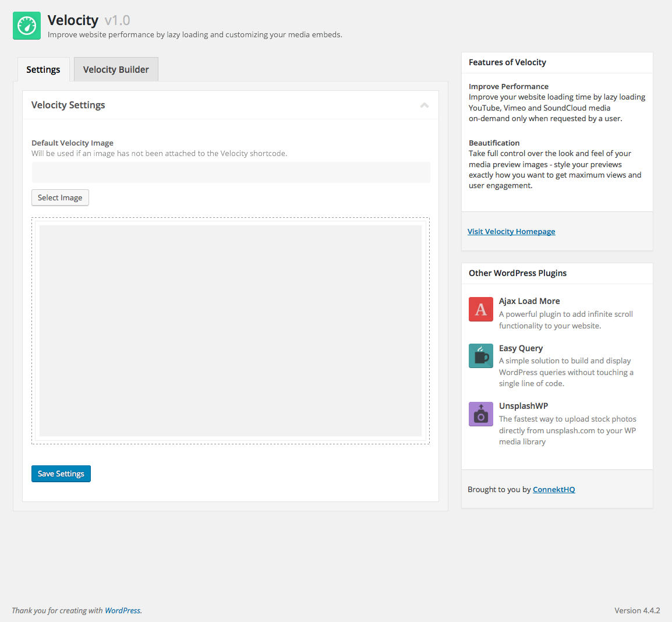Collapse the Velocity Settings panel chevron

pyautogui.click(x=425, y=105)
